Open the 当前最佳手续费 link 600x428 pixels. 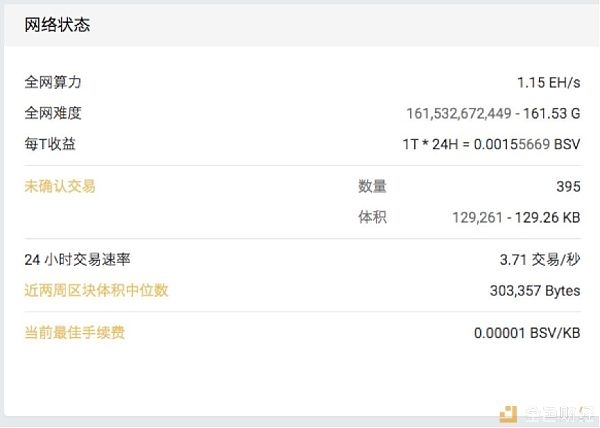point(75,332)
